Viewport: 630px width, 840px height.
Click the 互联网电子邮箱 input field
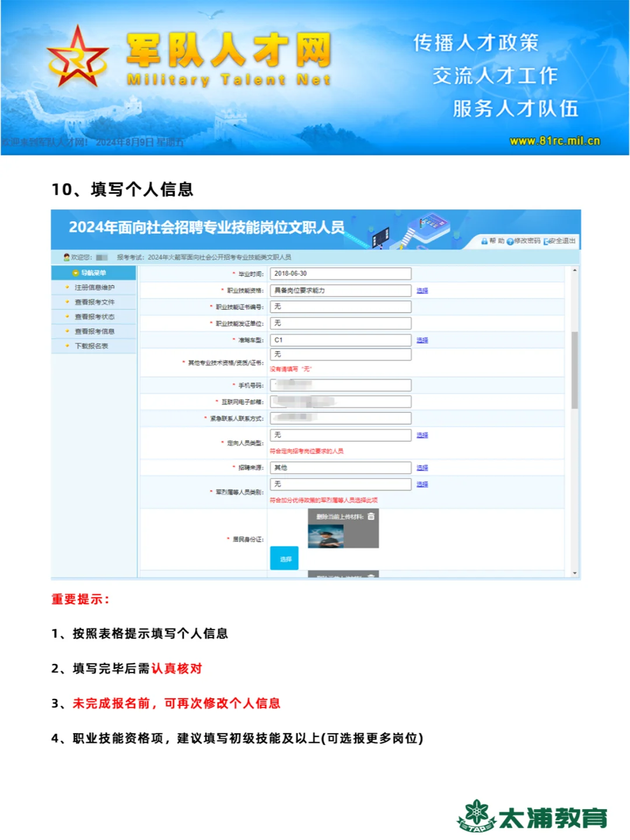click(341, 401)
